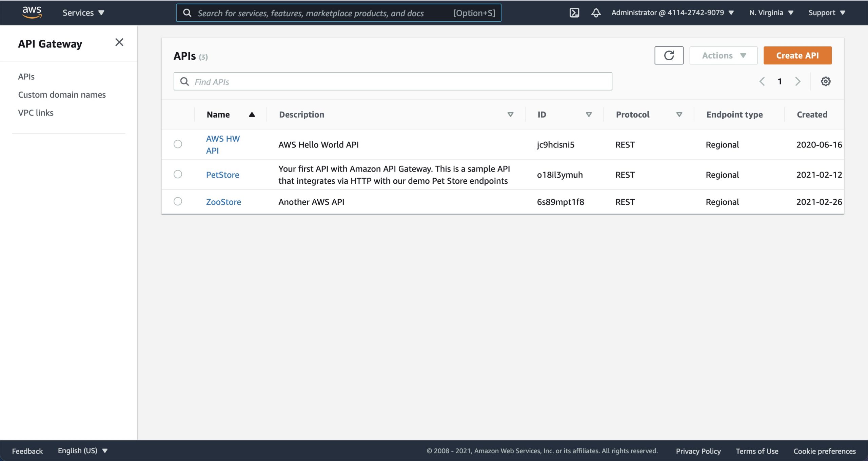868x461 pixels.
Task: Select the ZooStore radio button
Action: [178, 201]
